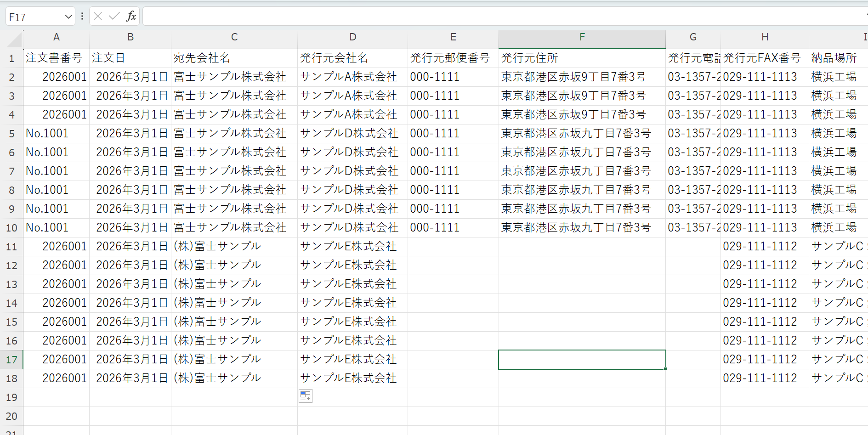Click cell F10 東京都港区赤坂九丁目7番3号
This screenshot has width=868, height=435.
tap(582, 228)
